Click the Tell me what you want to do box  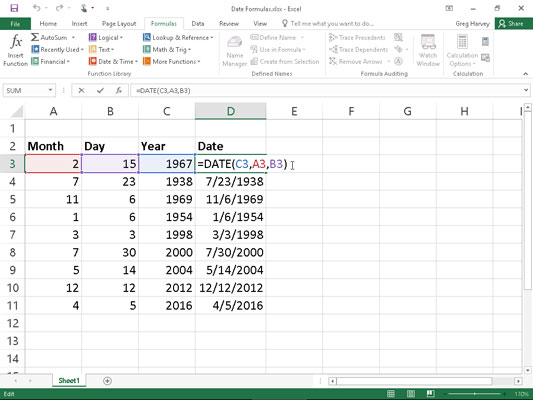(328, 23)
